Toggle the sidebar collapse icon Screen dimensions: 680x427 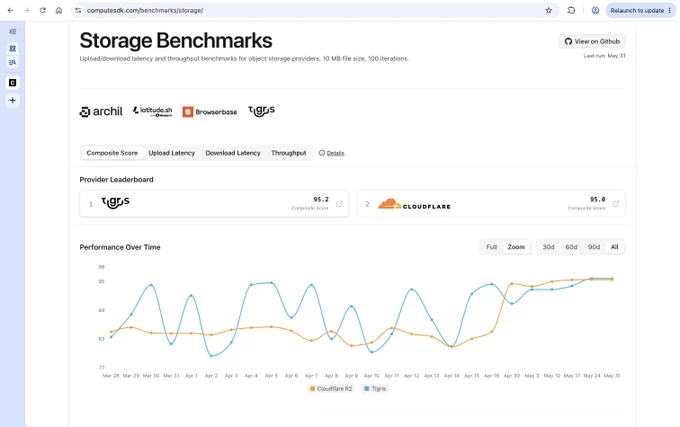coord(13,32)
